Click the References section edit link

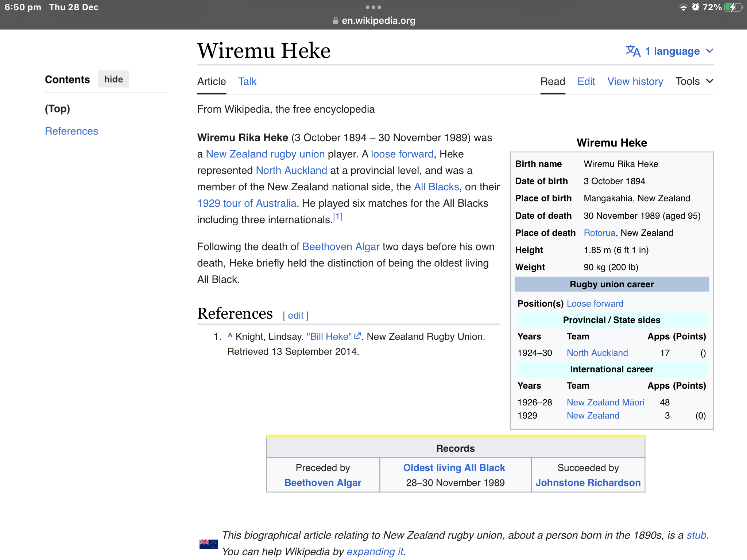pos(295,315)
